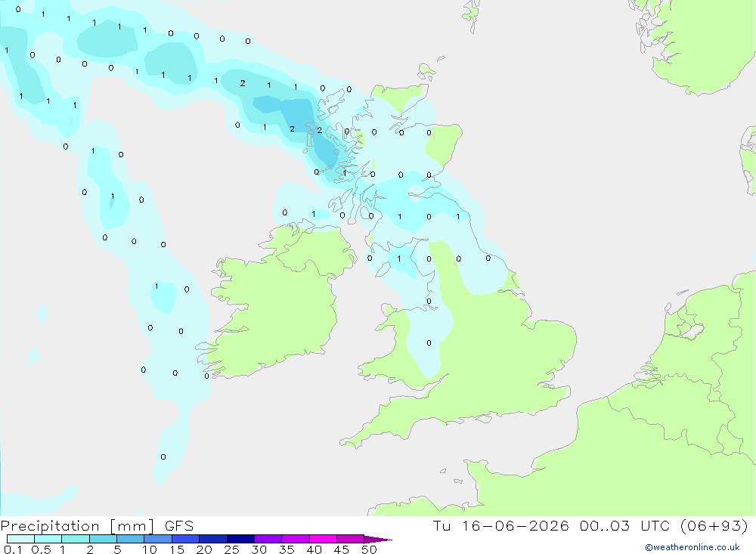This screenshot has height=554, width=756.
Task: Click the legend label '25'
Action: (231, 549)
